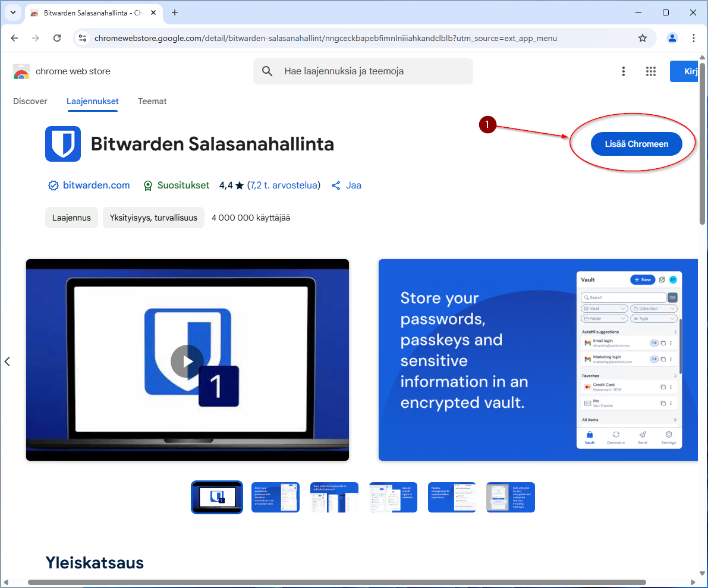Click the vertical page scrollbar
Viewport: 708px width, 588px height.
pos(702,143)
